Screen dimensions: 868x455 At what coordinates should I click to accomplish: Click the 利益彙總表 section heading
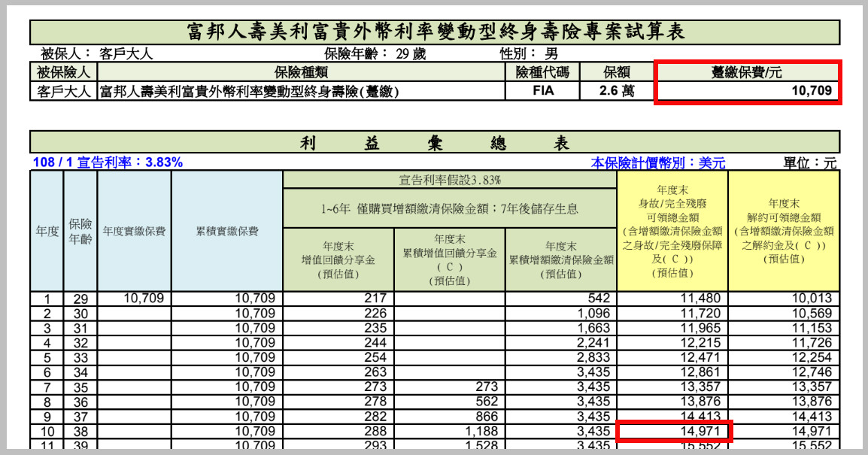coord(435,143)
